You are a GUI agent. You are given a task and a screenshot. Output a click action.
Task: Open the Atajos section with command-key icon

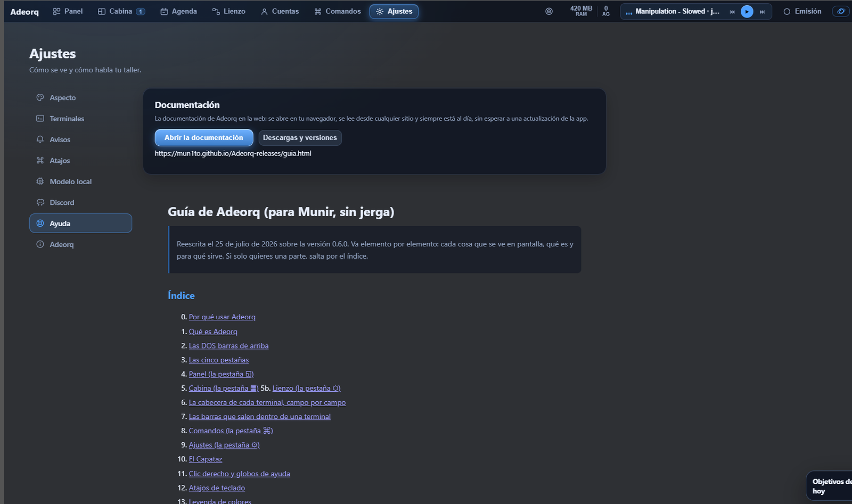click(80, 161)
